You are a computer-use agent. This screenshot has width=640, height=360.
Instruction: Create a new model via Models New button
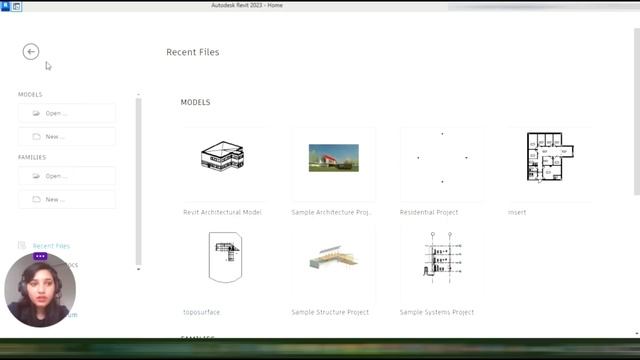(67, 136)
